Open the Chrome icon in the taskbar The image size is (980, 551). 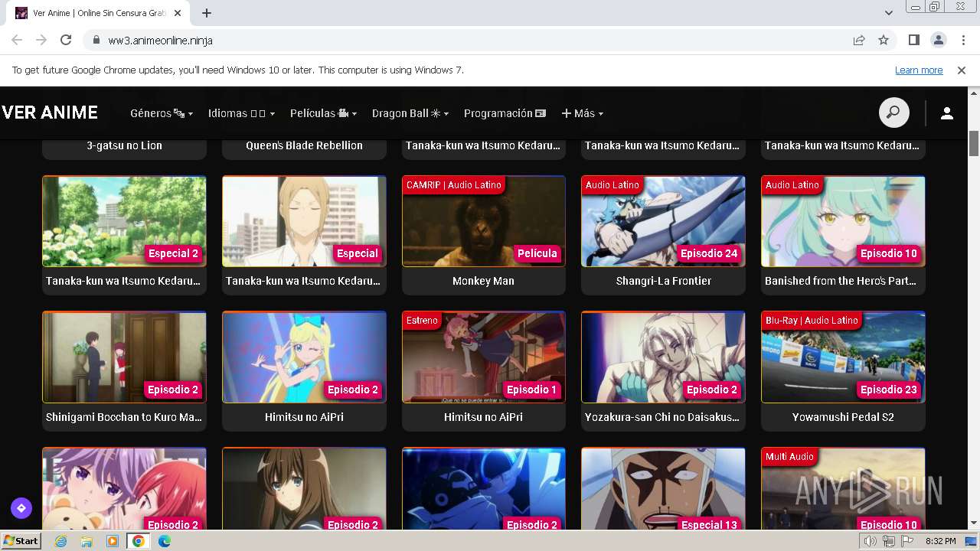(138, 541)
